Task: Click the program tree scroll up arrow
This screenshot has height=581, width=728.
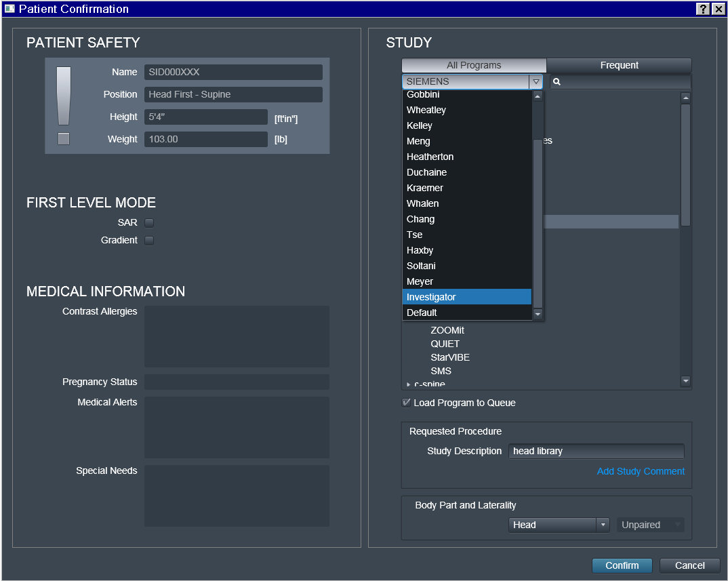Action: [685, 98]
